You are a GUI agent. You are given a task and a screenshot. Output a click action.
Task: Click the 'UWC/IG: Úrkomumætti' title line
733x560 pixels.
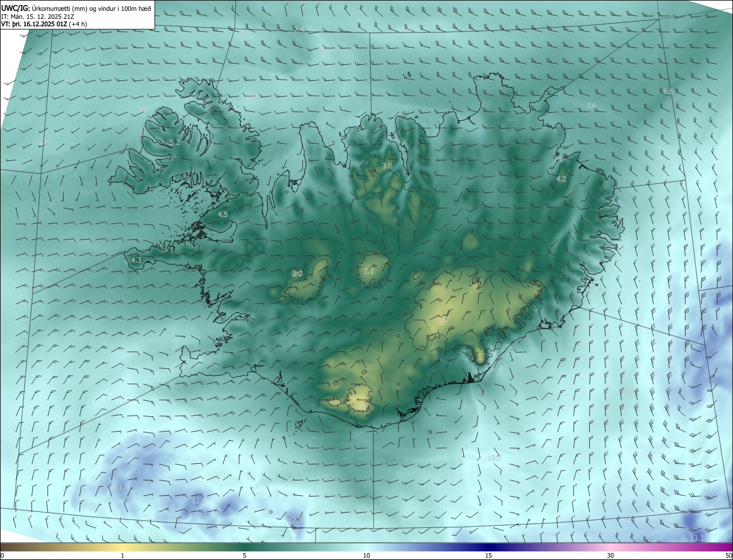[76, 7]
